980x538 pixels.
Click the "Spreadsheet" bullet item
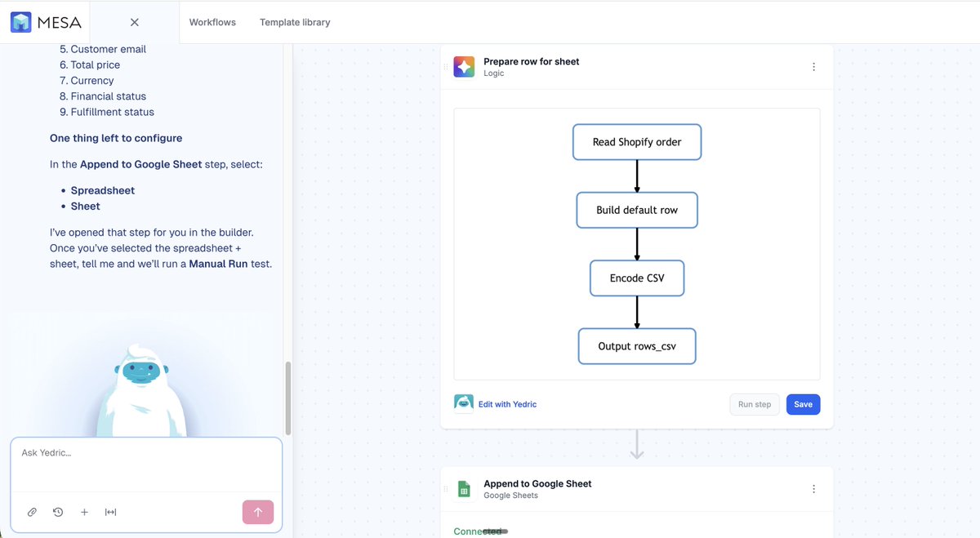pyautogui.click(x=103, y=190)
